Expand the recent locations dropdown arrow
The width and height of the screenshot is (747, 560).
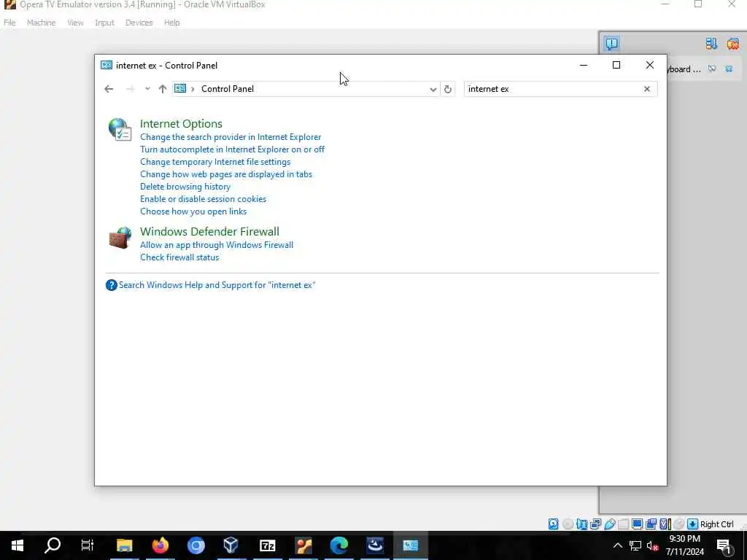(x=147, y=89)
